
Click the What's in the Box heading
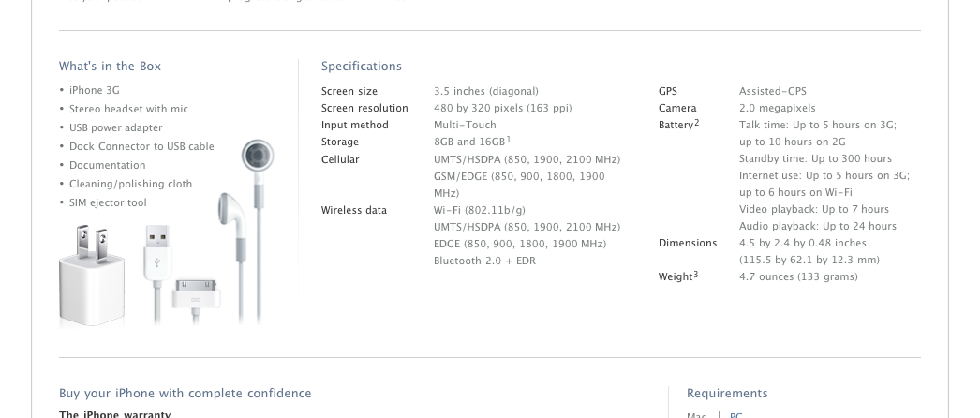pyautogui.click(x=110, y=67)
